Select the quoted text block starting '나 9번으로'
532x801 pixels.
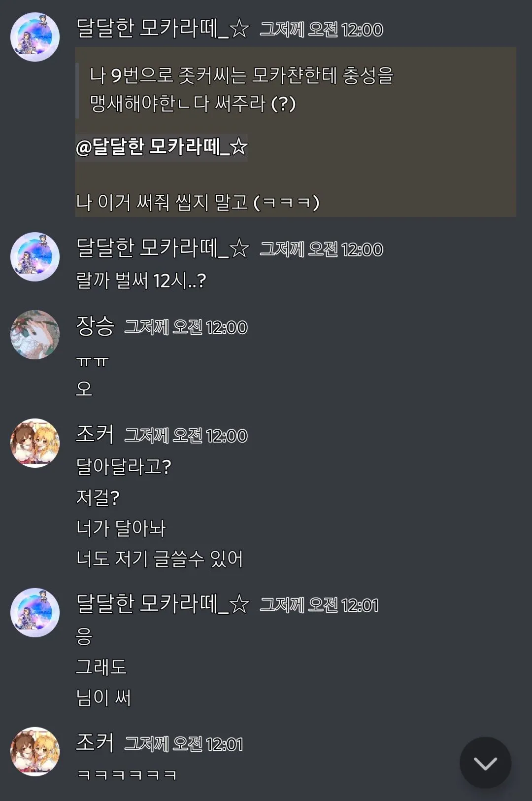click(241, 89)
